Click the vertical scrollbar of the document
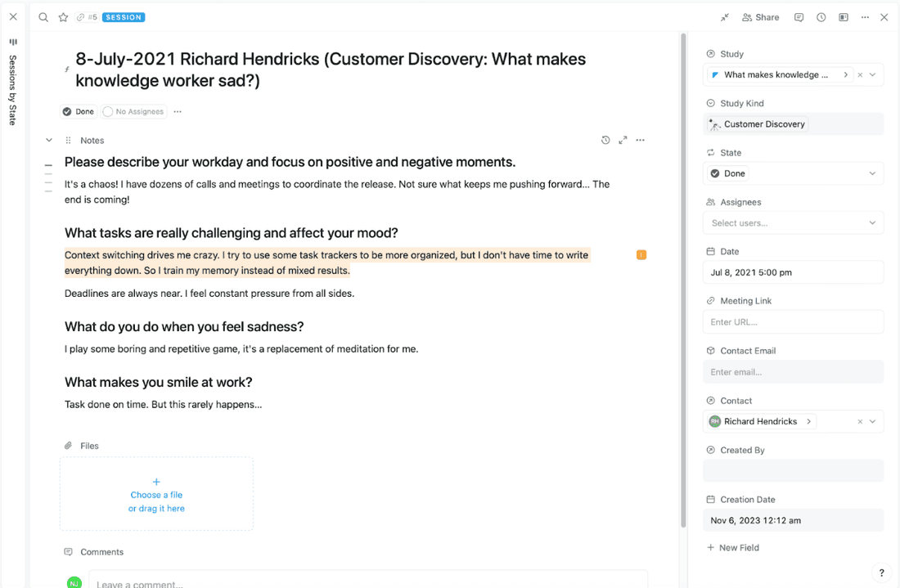 coord(683,278)
